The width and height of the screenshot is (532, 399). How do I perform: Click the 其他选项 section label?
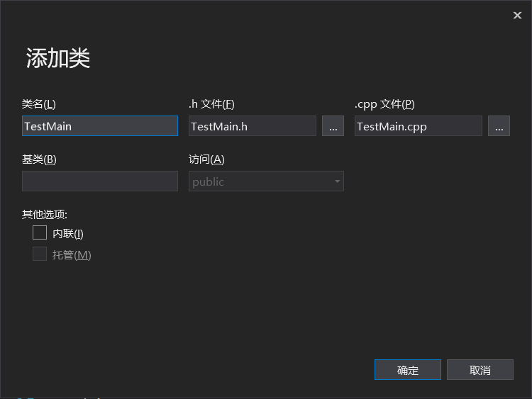click(45, 215)
